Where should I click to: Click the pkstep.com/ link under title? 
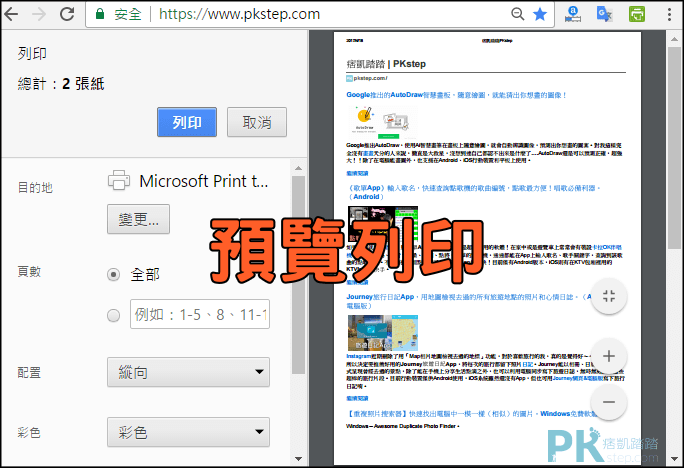(370, 78)
